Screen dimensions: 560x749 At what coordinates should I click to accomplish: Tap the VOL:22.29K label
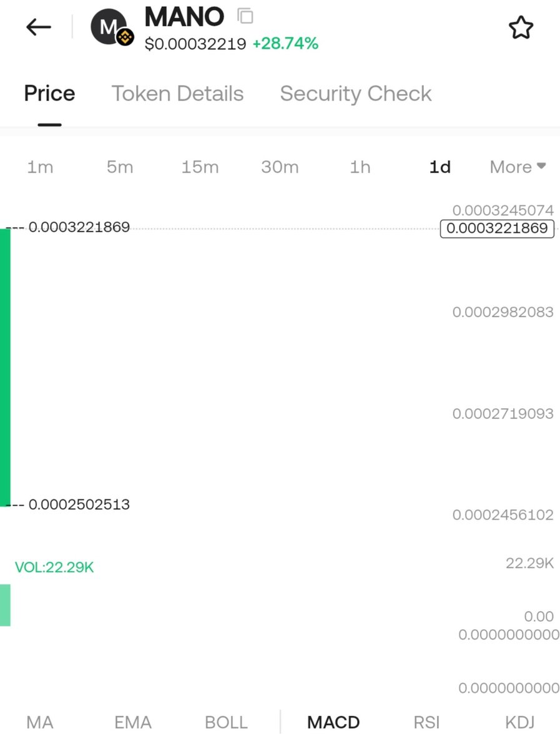tap(54, 567)
